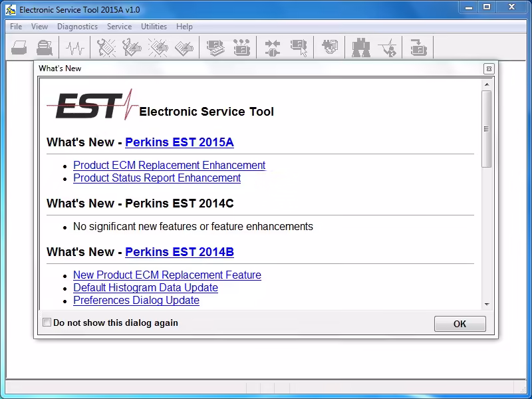Click the scrollbar up arrow

coord(487,84)
